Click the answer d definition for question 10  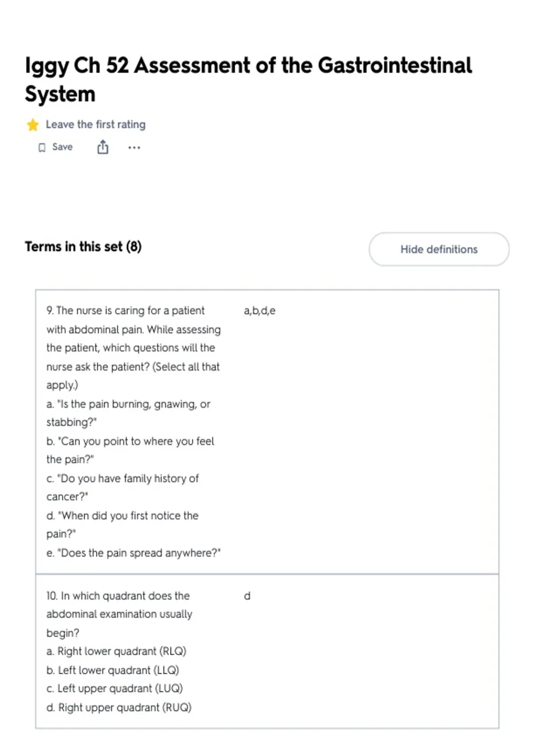(x=247, y=596)
